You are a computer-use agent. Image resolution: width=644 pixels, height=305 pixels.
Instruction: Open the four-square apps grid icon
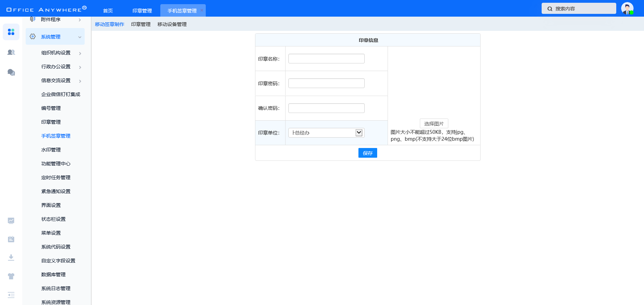click(11, 32)
